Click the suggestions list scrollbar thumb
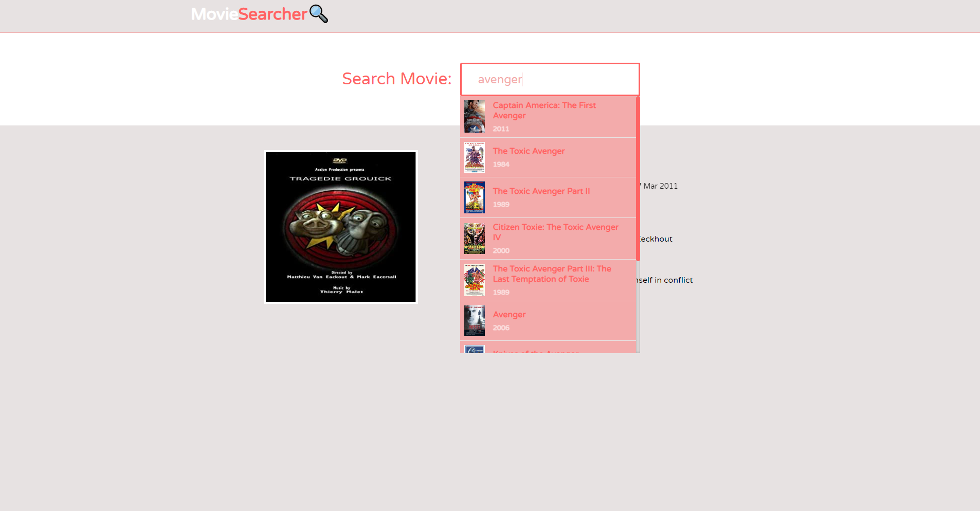The width and height of the screenshot is (980, 511). (638, 178)
